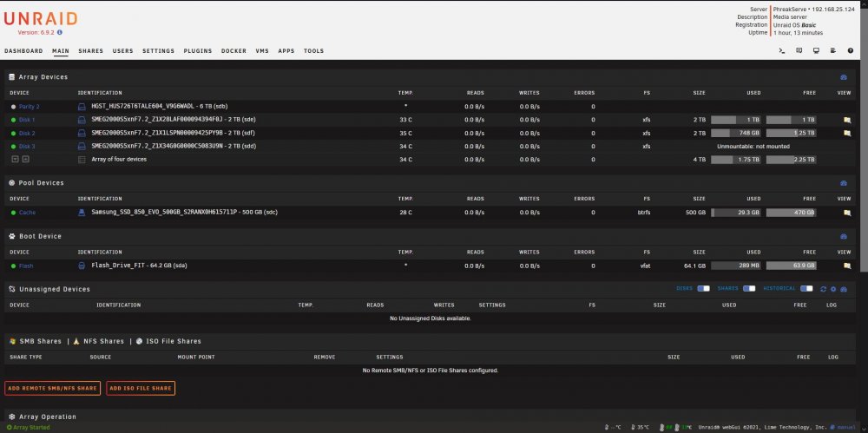Viewport: 868px width, 433px height.
Task: Click the Disk 2 drive icon
Action: (x=82, y=133)
